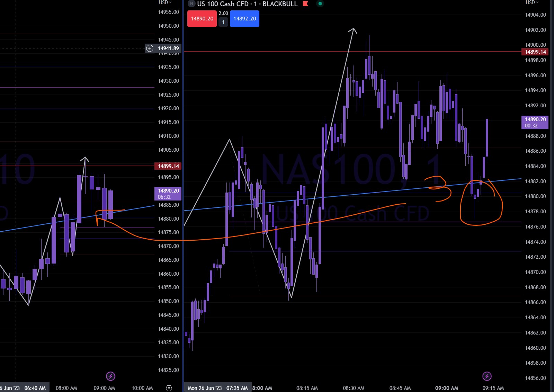Click 08:30 AM on the right chart time axis
The height and width of the screenshot is (392, 554).
(x=354, y=388)
